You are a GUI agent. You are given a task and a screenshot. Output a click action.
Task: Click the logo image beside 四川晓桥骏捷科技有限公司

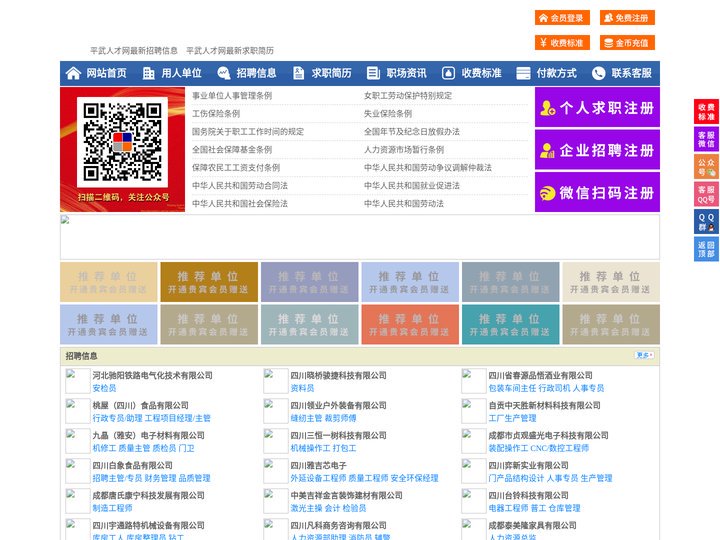pyautogui.click(x=276, y=381)
